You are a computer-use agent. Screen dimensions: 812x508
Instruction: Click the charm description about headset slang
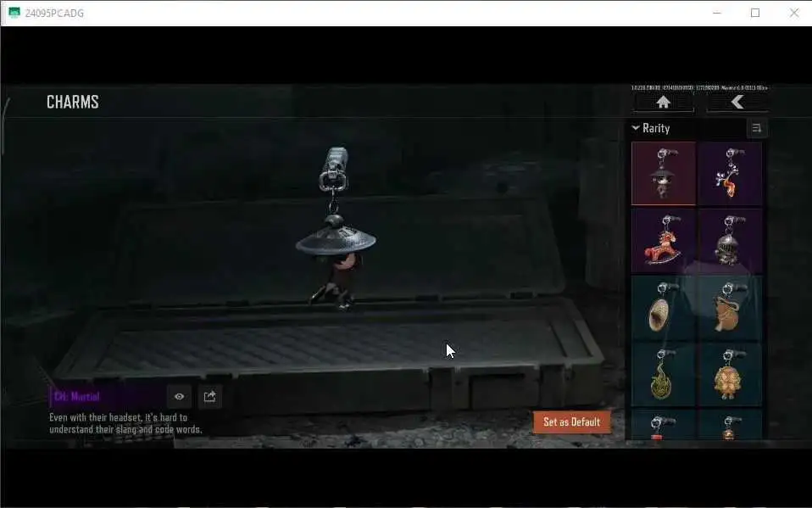tap(125, 423)
